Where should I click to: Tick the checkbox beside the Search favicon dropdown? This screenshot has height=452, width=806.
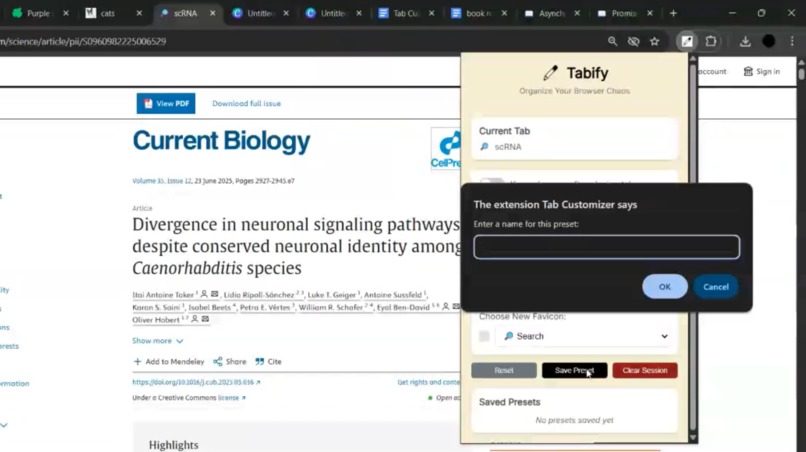coord(484,336)
